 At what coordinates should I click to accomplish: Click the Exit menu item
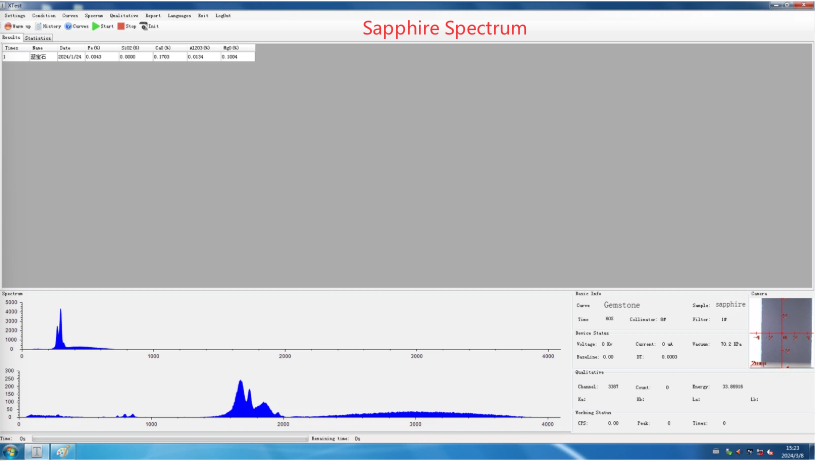(203, 16)
